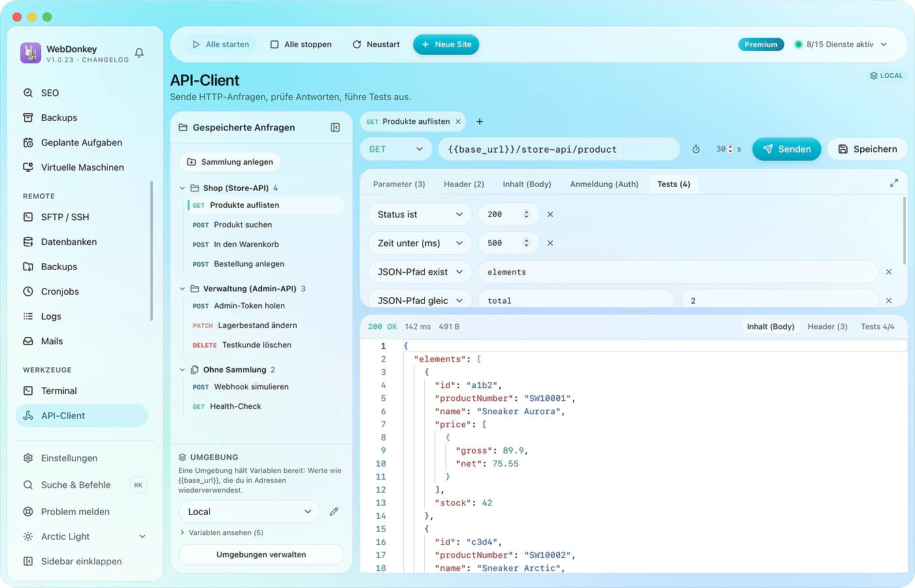Screen dimensions: 915x588
Task: Delete the 'elements' JSON path test
Action: (x=889, y=272)
